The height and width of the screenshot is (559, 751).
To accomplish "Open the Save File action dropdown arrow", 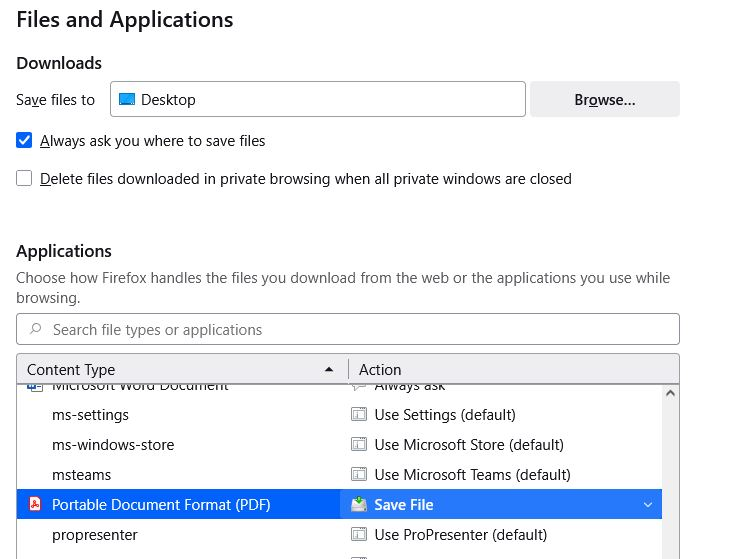I will coord(647,505).
